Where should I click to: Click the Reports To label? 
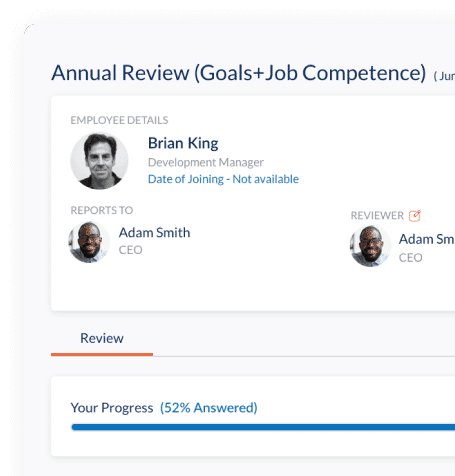(102, 210)
